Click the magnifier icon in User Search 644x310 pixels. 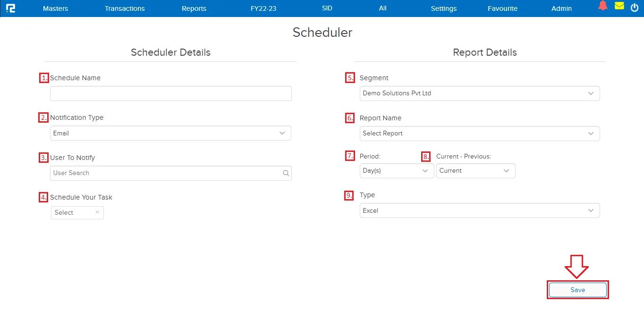[x=286, y=173]
